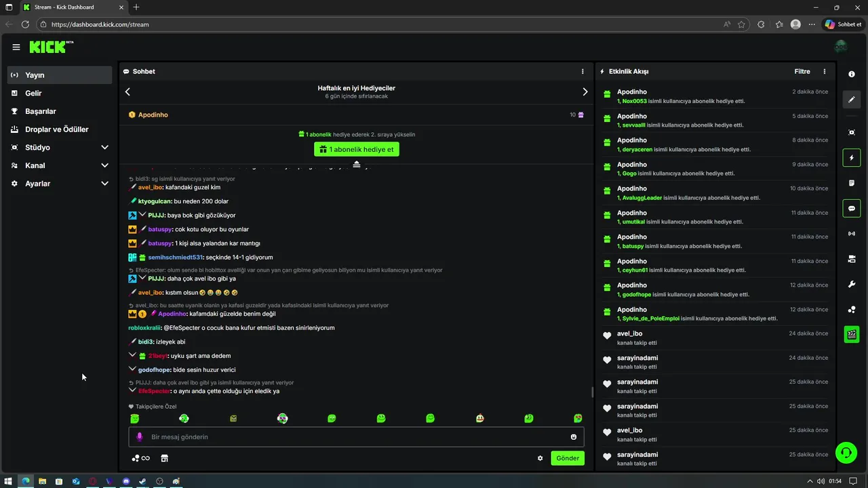Image resolution: width=868 pixels, height=488 pixels.
Task: Click username Nox0053 in the activity feed
Action: (x=635, y=101)
